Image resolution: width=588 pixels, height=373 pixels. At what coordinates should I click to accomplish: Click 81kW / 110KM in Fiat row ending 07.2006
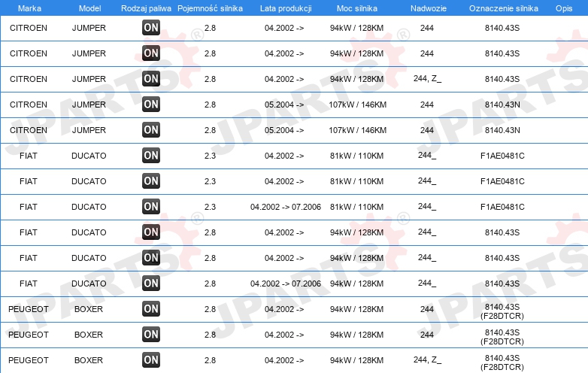[356, 207]
